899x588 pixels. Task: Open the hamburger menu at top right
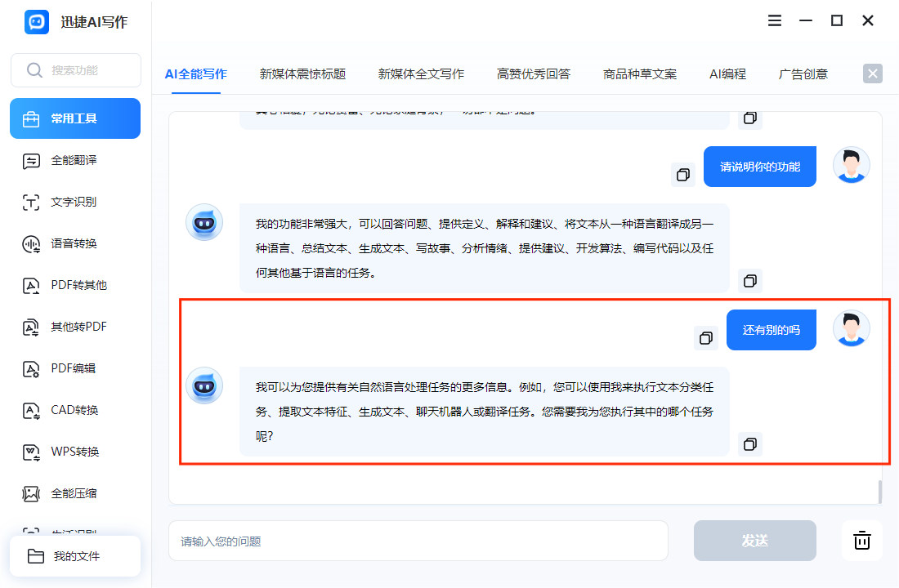(774, 20)
